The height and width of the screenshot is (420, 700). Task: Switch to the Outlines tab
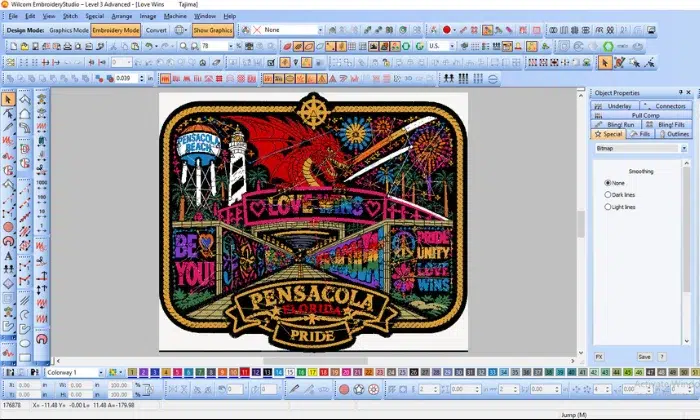click(x=674, y=134)
